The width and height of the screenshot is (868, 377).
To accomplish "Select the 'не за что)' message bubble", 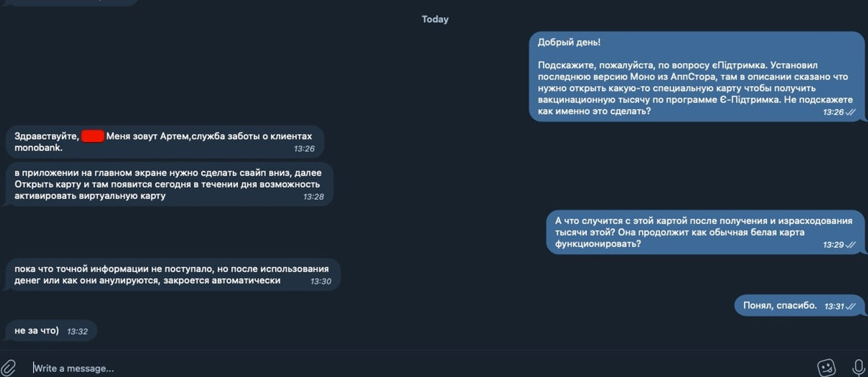I will pyautogui.click(x=52, y=330).
